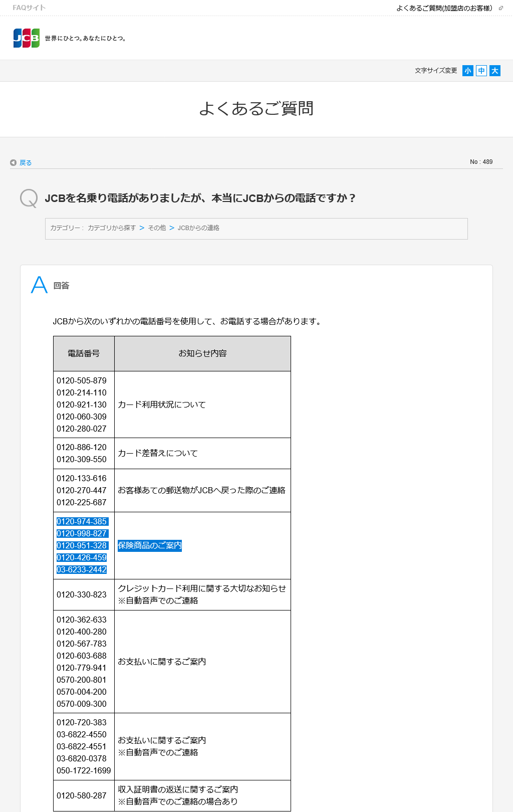Click phone number 0120-886-120
The image size is (513, 812).
82,447
